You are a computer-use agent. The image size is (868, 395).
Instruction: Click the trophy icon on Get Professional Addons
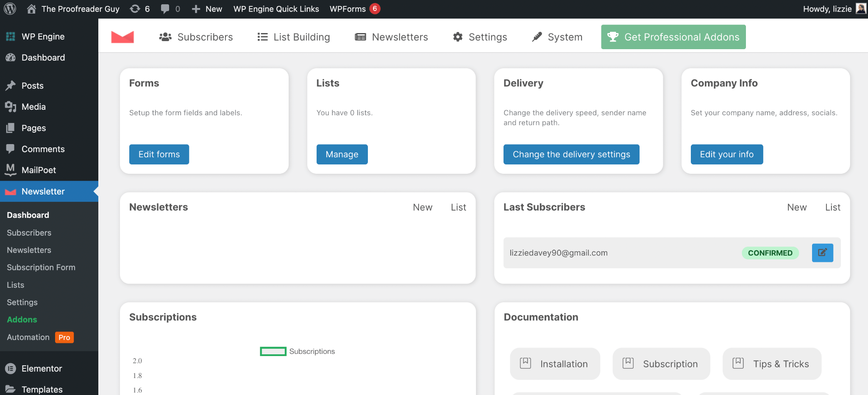pos(613,37)
